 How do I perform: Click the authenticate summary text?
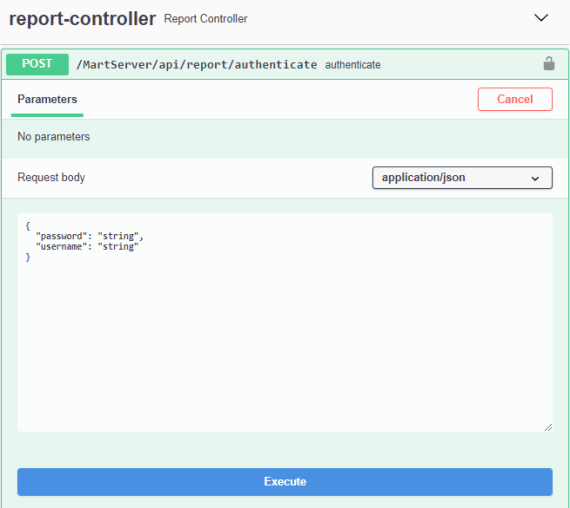pyautogui.click(x=353, y=65)
